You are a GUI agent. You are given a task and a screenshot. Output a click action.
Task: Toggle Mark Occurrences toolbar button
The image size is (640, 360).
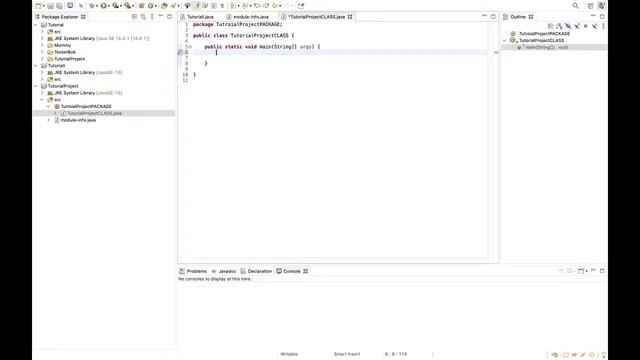(196, 6)
